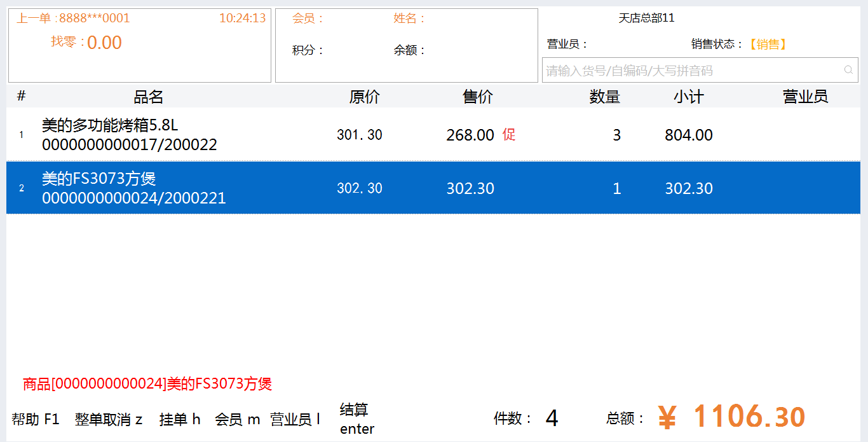Viewport: 868px width, 442px height.
Task: Open member lookup 会员 m
Action: pyautogui.click(x=238, y=419)
